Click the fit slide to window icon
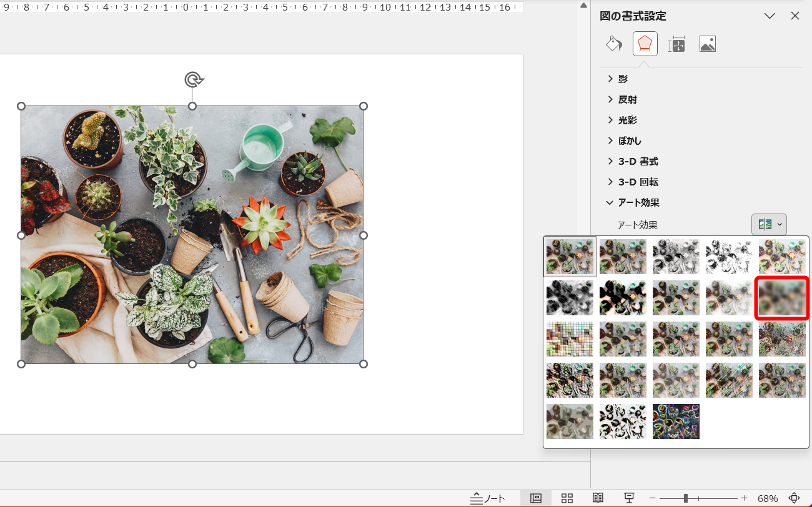 (x=794, y=498)
